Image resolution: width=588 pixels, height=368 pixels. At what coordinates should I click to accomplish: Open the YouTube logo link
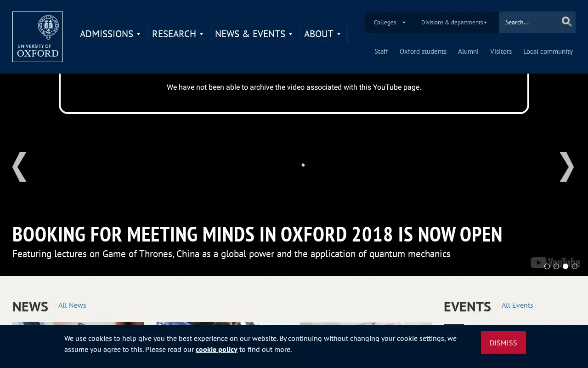tap(555, 262)
